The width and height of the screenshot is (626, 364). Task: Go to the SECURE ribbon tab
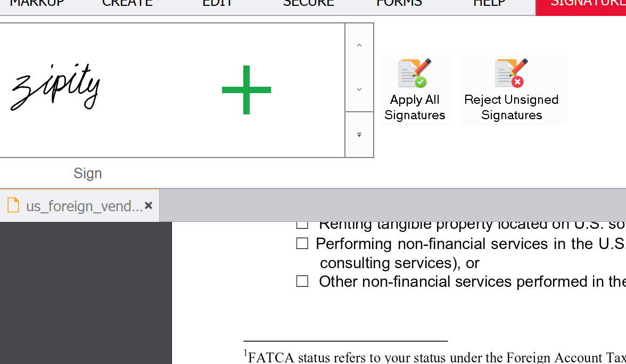[308, 3]
